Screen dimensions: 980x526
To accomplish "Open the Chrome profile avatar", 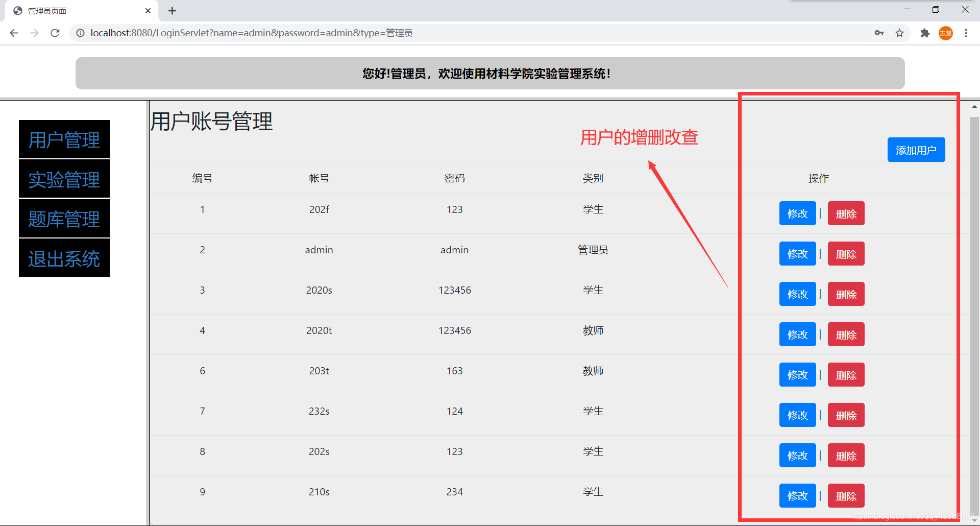I will [946, 33].
